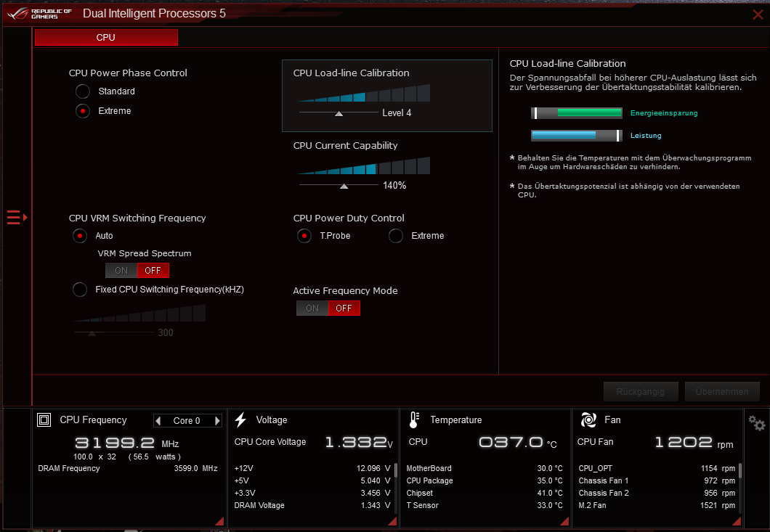Click the Energieeinsparung label text
The image size is (770, 532).
[x=664, y=113]
